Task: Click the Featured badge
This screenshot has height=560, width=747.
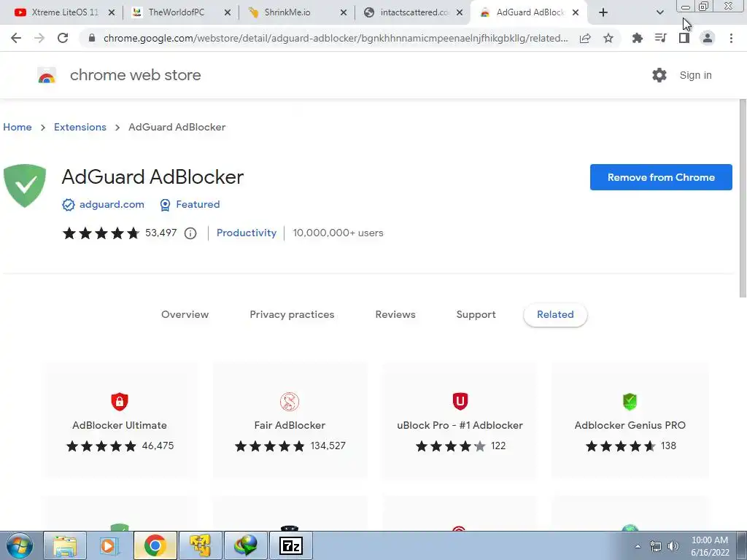Action: pos(198,204)
